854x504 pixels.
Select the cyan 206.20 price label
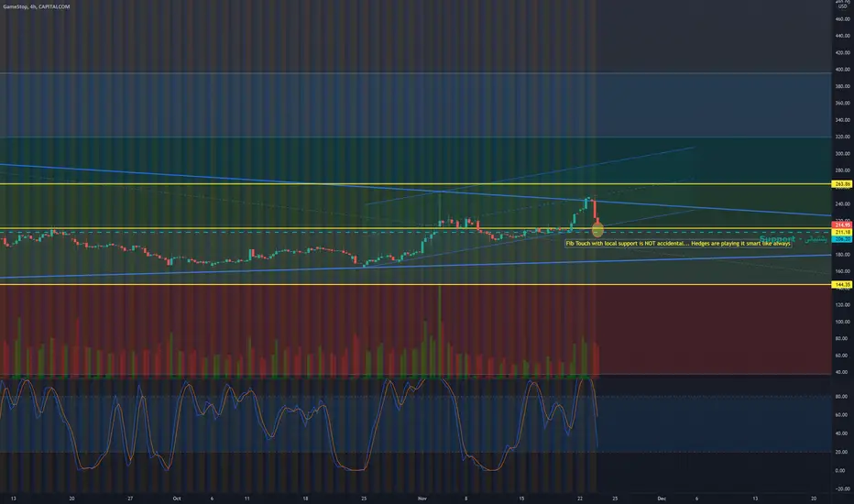[842, 238]
